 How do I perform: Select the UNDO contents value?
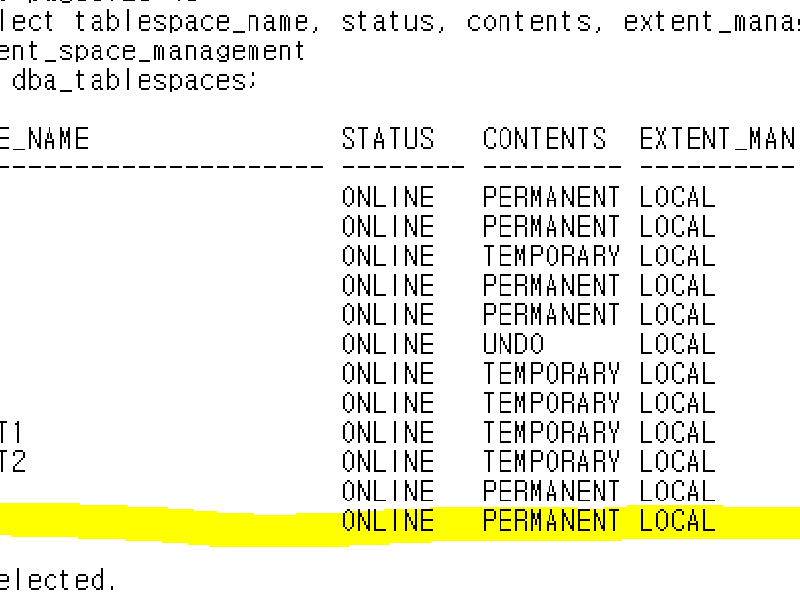click(513, 344)
